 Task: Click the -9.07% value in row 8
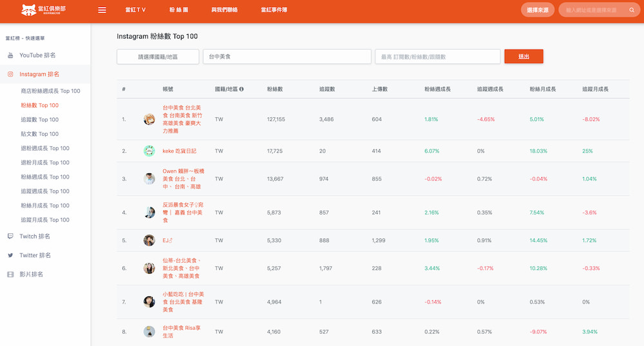point(538,332)
